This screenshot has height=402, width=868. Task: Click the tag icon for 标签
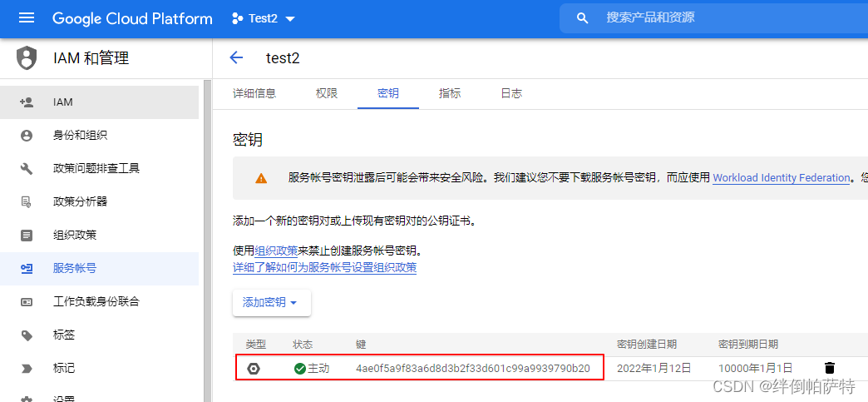27,335
